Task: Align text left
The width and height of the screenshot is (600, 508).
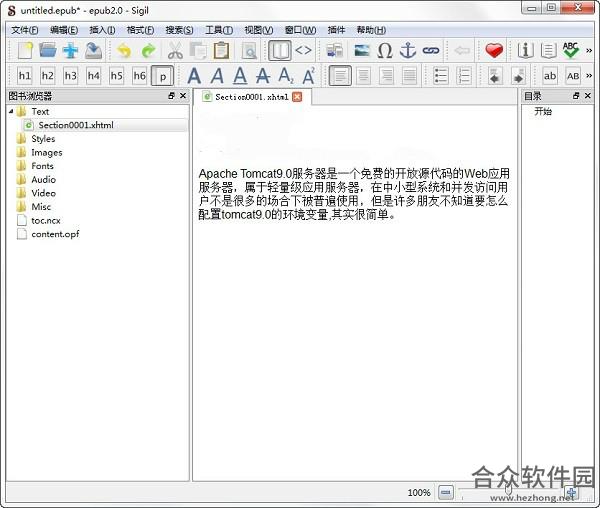Action: click(x=340, y=76)
